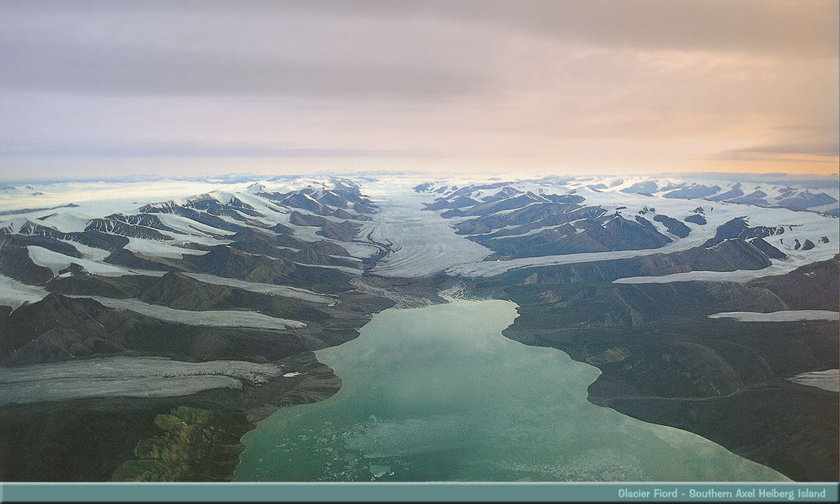
Task: Click the curved flow lines on the central glacier
Action: (x=413, y=255)
